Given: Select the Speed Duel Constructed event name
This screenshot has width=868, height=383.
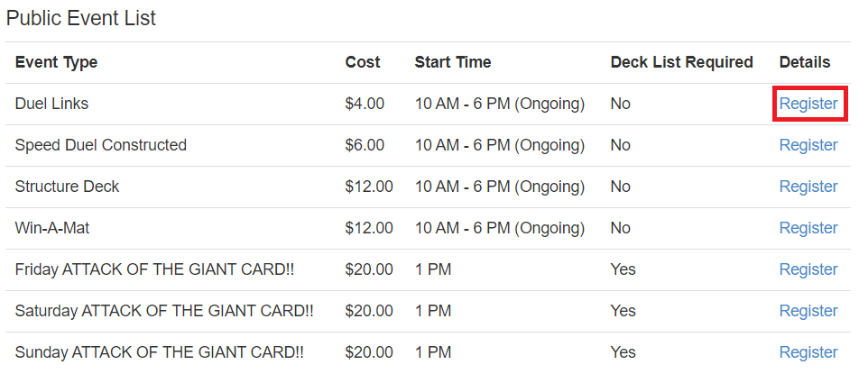Looking at the screenshot, I should (x=101, y=145).
